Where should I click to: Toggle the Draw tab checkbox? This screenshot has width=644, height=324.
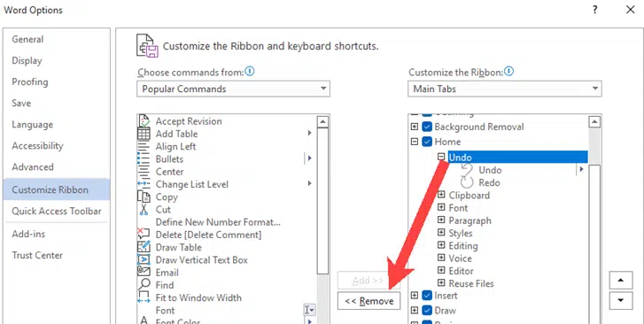click(x=427, y=311)
